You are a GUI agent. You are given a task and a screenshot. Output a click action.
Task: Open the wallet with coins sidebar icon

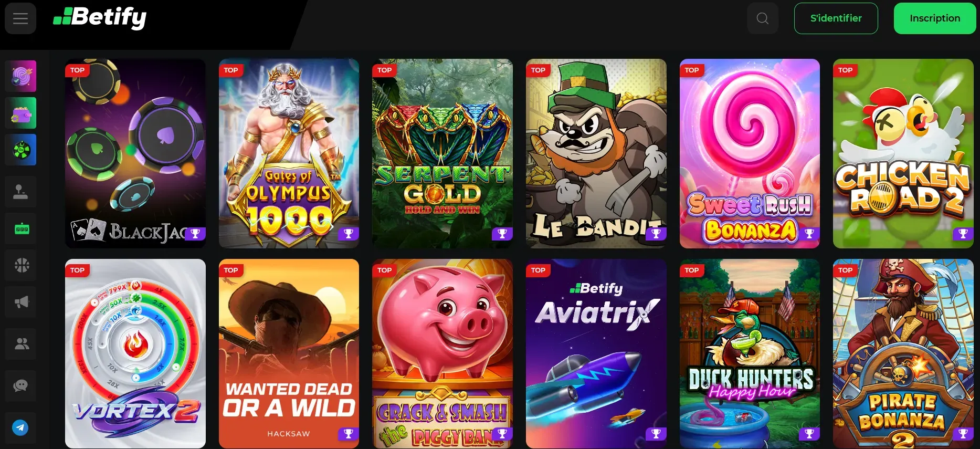20,113
